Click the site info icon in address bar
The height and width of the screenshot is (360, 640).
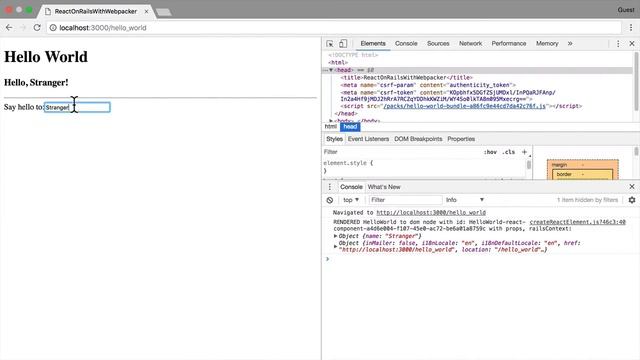coord(53,28)
